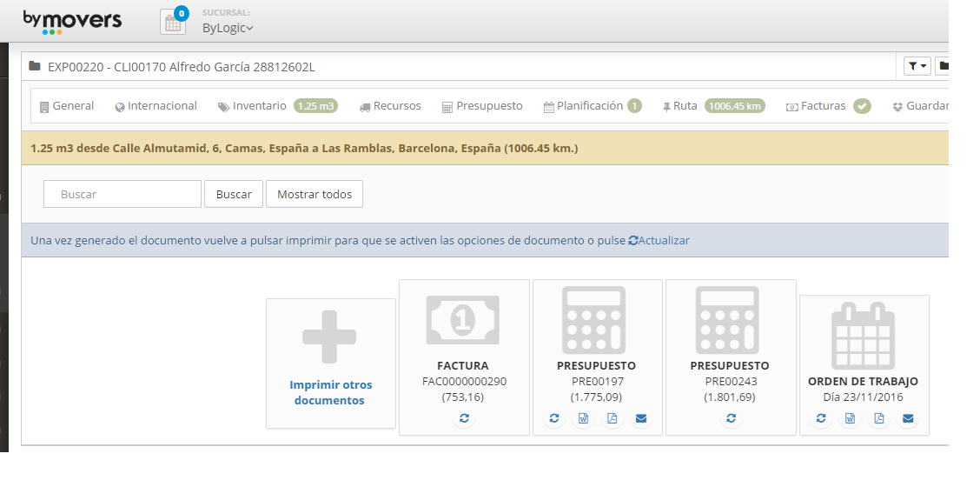This screenshot has height=487, width=980.
Task: Email the PRE00197 presupuesto
Action: [640, 418]
